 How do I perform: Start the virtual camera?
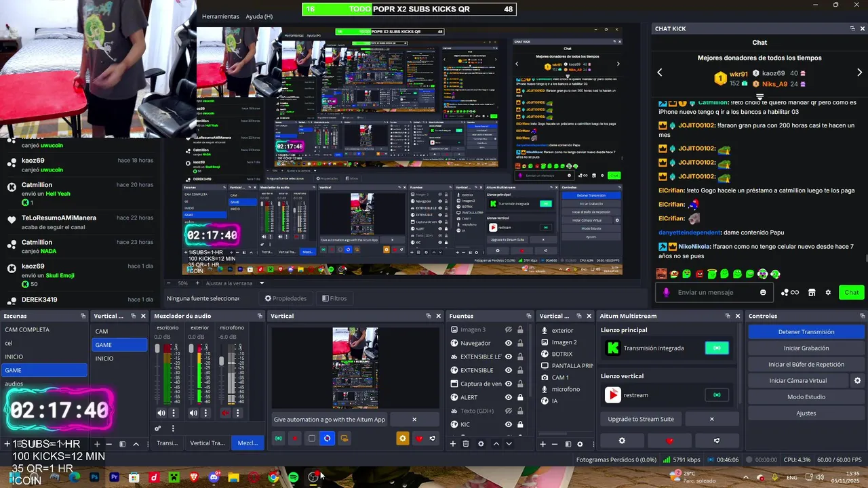point(797,381)
